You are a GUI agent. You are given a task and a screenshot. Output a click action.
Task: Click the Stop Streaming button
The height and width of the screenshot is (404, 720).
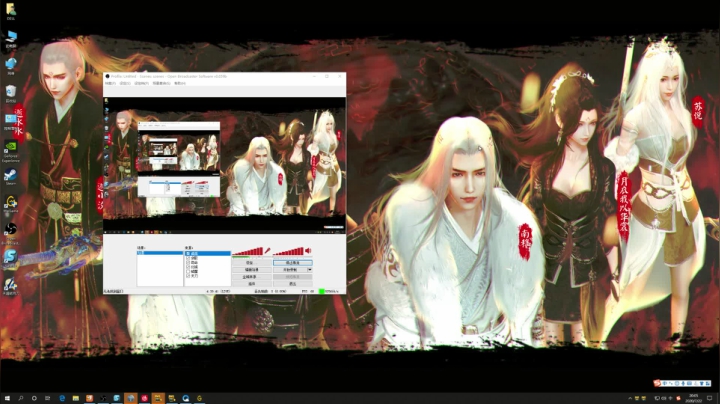pyautogui.click(x=292, y=263)
